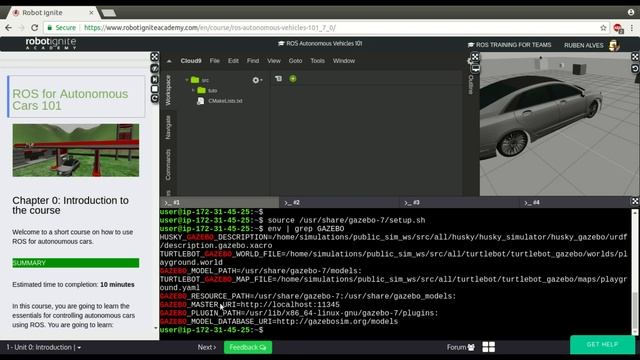Open the Edit menu
The image size is (640, 360).
233,61
